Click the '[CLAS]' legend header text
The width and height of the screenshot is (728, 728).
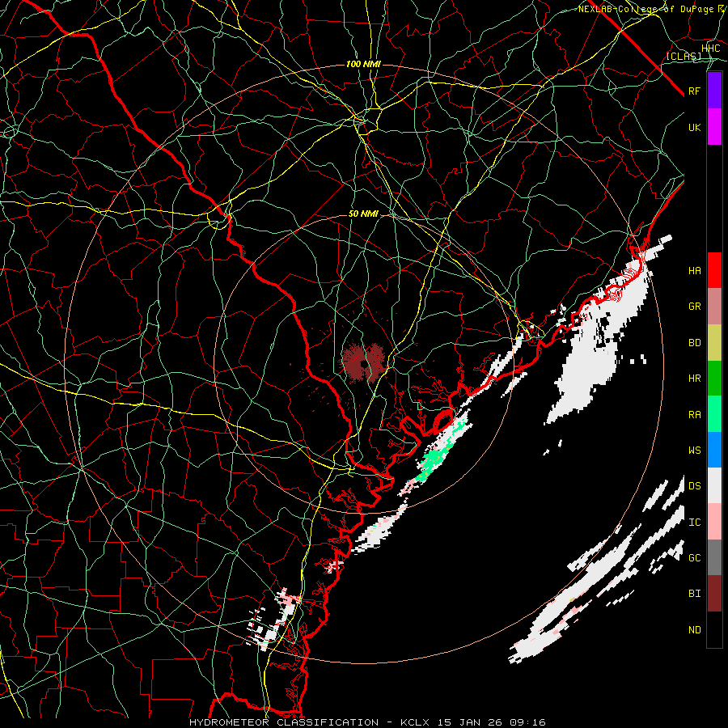point(684,56)
